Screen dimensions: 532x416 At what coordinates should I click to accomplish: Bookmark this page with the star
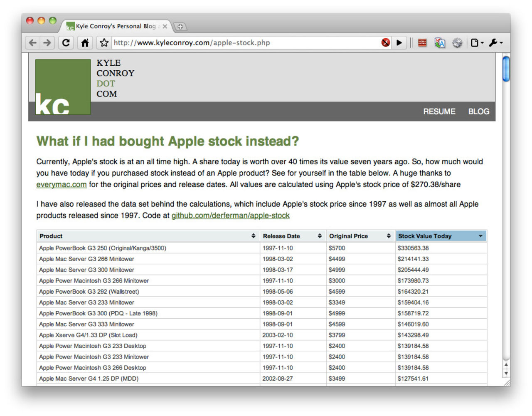point(104,42)
